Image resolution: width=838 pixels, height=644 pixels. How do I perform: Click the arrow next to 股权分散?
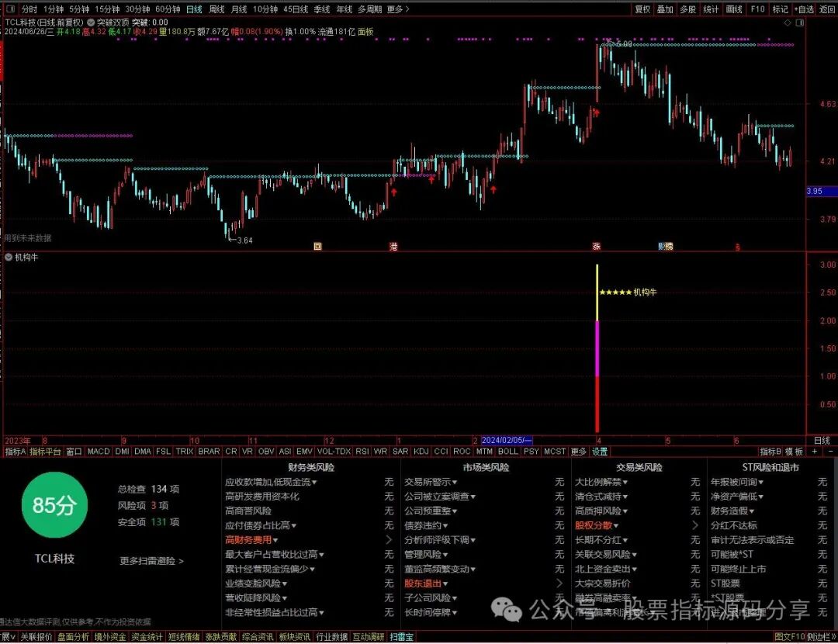[x=694, y=525]
